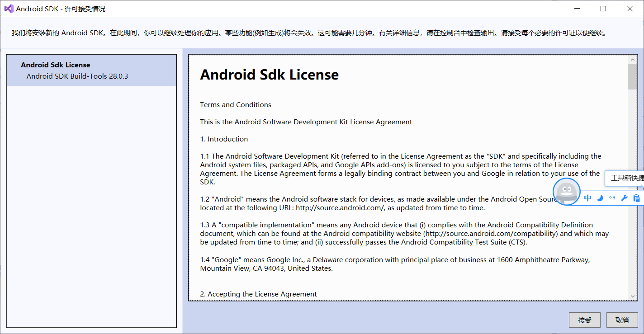Toggle punctuation mode icon on input toolbar
The width and height of the screenshot is (644, 334).
click(612, 198)
